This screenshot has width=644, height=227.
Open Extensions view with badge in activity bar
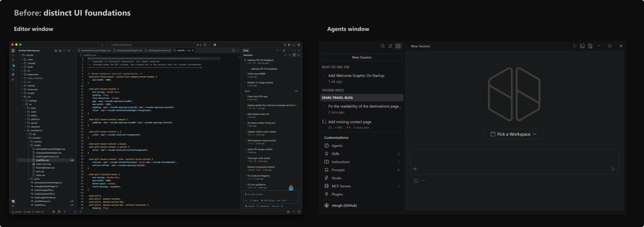pyautogui.click(x=13, y=65)
